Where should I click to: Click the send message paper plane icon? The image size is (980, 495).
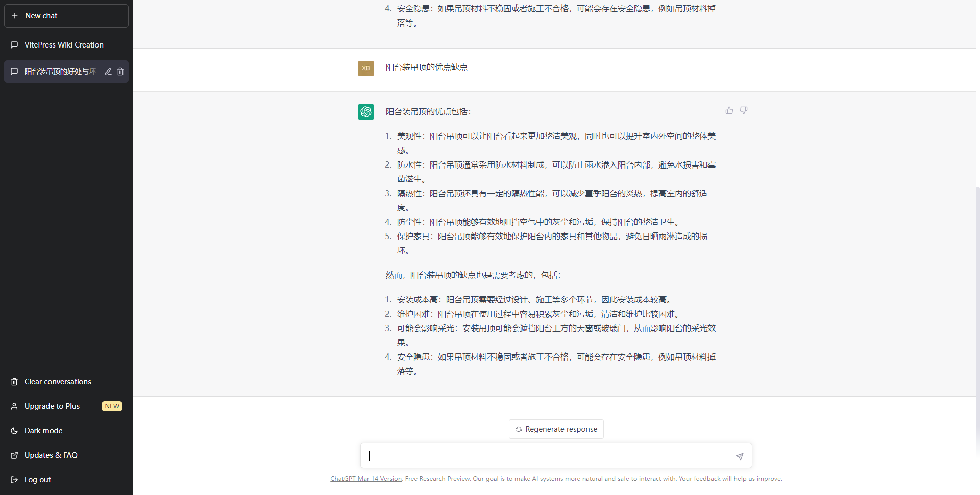(x=739, y=456)
